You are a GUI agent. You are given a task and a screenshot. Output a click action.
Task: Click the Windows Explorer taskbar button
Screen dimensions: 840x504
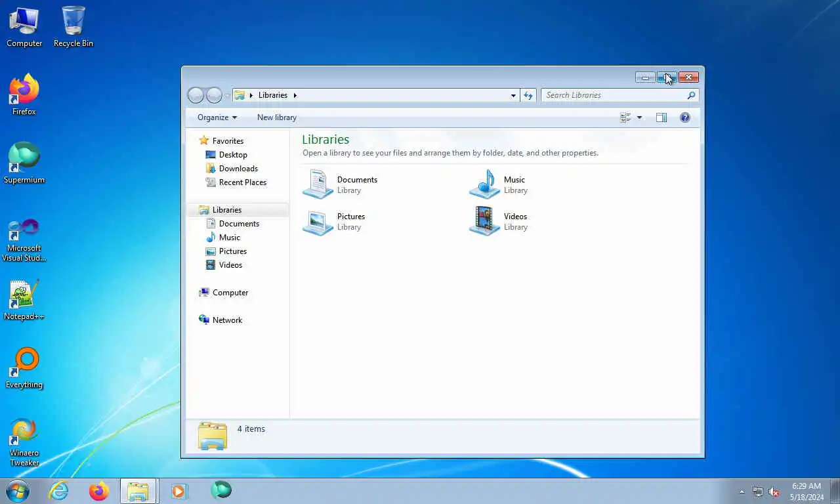(x=138, y=491)
